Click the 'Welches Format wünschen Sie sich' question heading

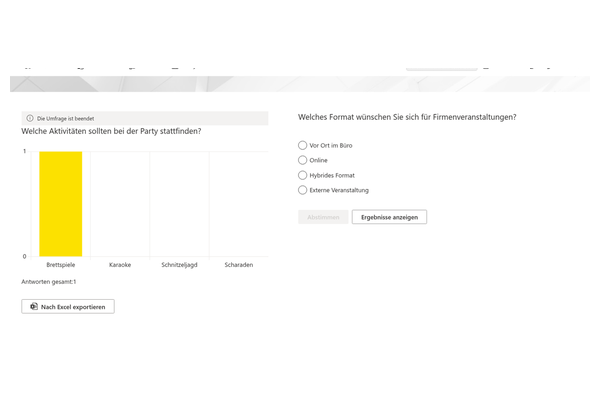(407, 117)
